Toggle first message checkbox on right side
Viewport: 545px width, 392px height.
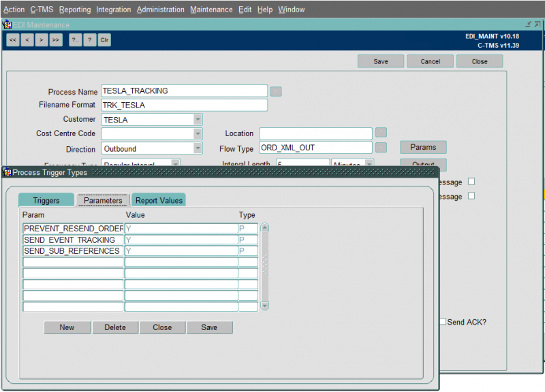[x=471, y=182]
